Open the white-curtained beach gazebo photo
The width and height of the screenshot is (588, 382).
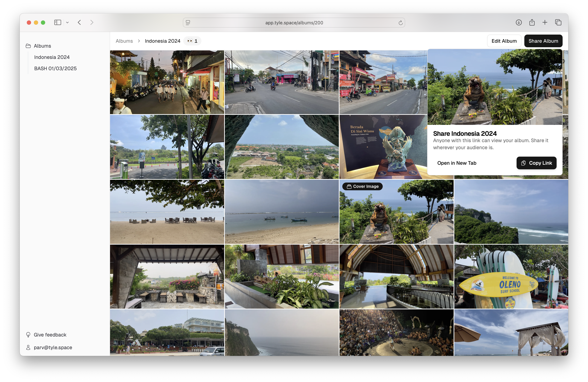pos(511,333)
